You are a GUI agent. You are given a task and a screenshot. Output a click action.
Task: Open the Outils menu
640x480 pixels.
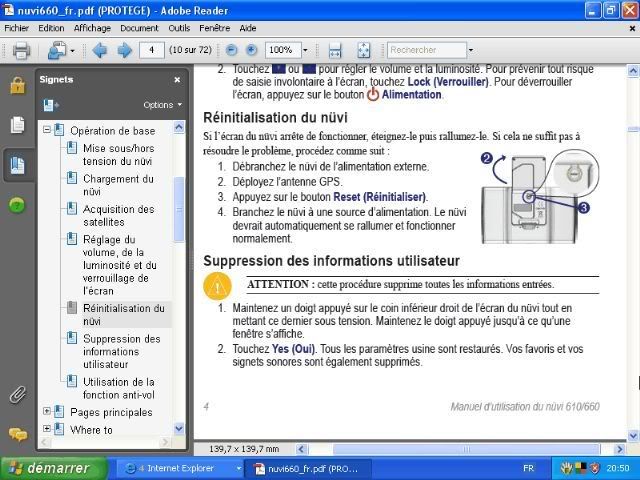(x=179, y=28)
